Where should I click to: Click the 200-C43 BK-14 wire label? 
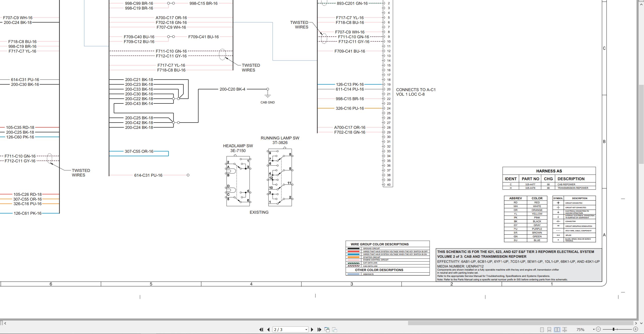139,103
